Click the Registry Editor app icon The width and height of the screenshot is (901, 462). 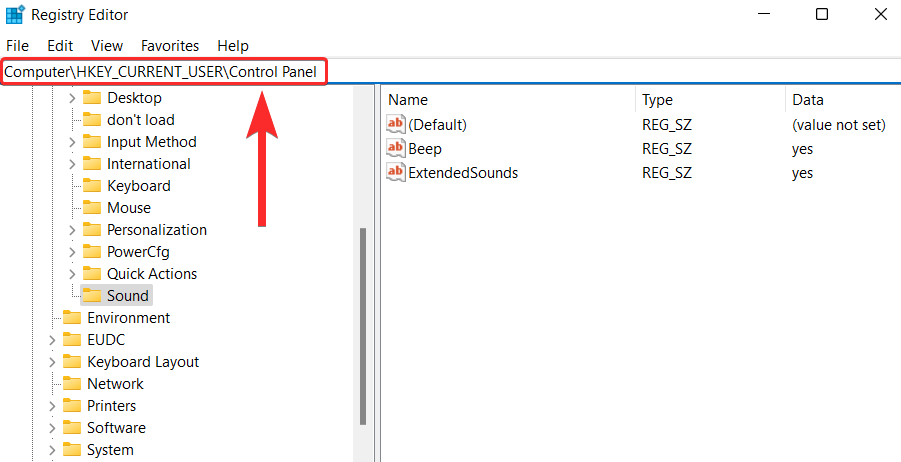[x=14, y=15]
